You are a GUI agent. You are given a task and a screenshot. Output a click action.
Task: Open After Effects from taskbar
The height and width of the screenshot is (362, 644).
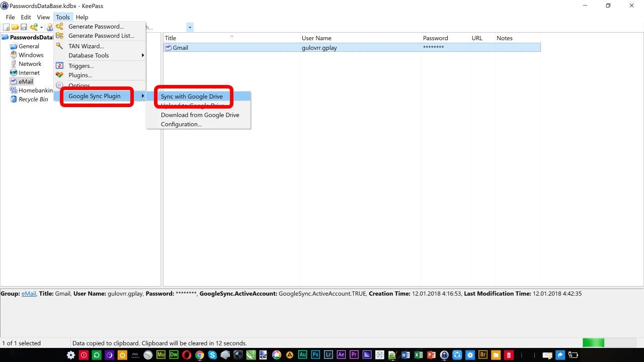point(341,355)
